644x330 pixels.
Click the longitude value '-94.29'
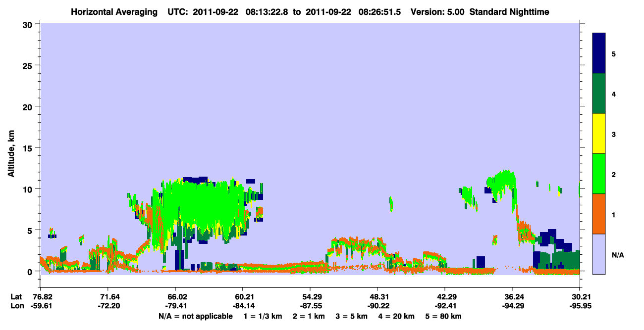512,306
